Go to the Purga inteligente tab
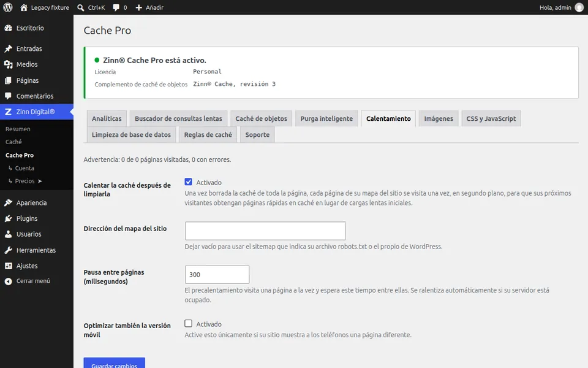Viewport: 588px width, 368px height. tap(326, 118)
